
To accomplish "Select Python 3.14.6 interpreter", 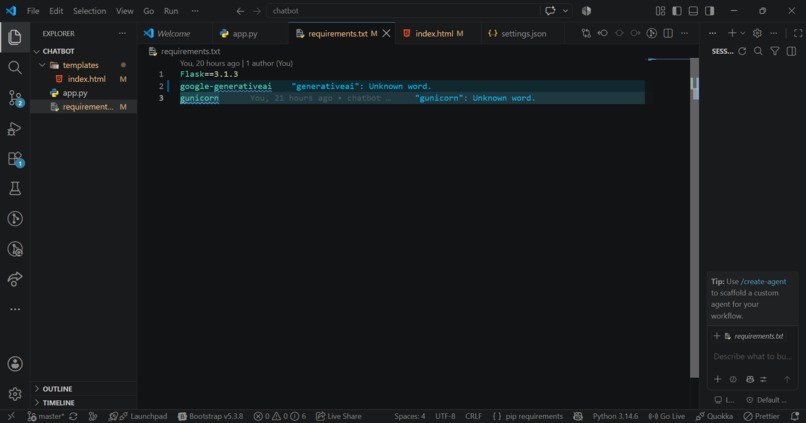I will coord(615,416).
